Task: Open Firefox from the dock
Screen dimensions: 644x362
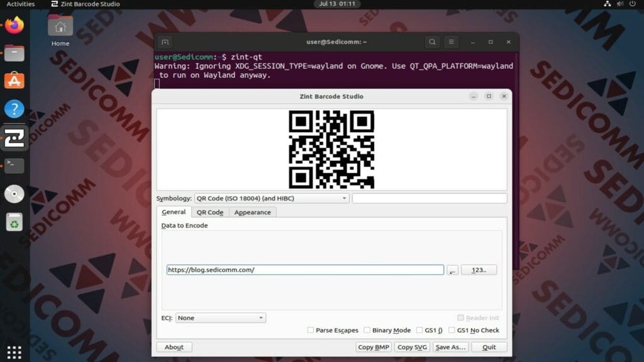Action: (14, 25)
